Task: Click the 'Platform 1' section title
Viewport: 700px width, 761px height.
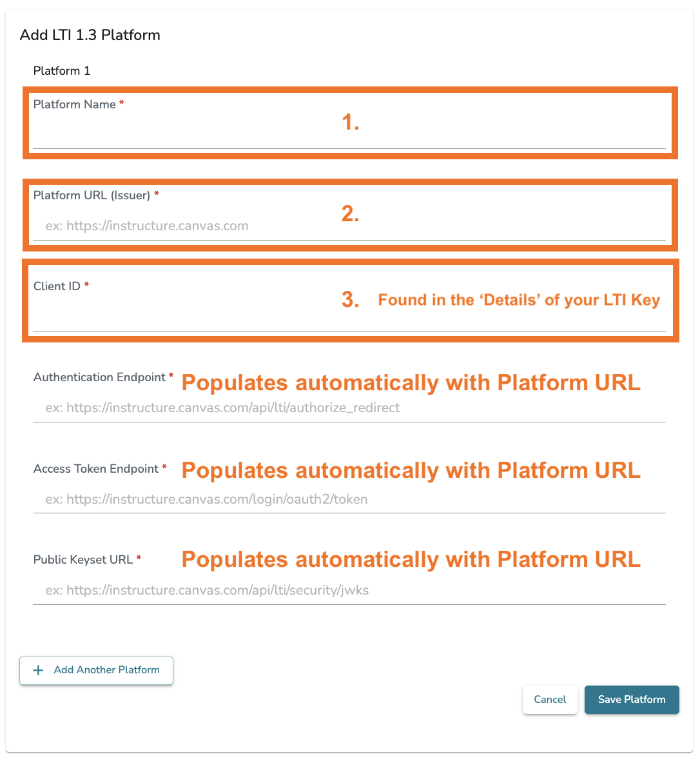Action: tap(62, 71)
